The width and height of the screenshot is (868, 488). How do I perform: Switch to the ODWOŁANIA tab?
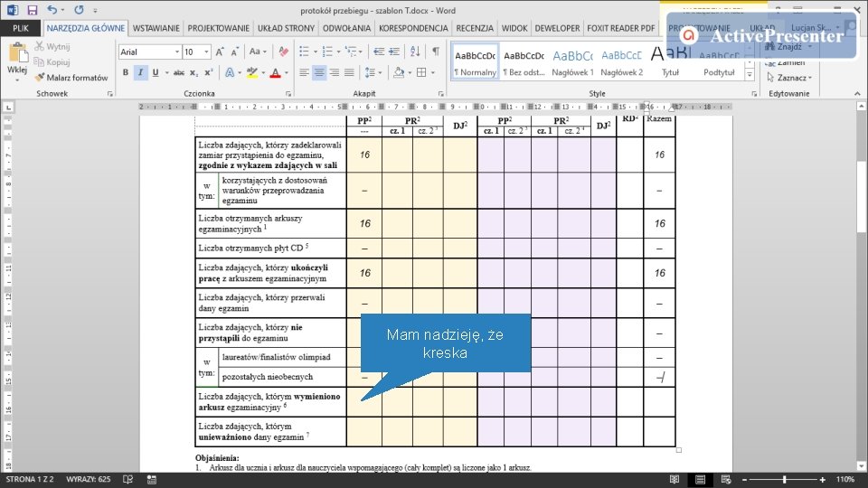[x=346, y=28]
